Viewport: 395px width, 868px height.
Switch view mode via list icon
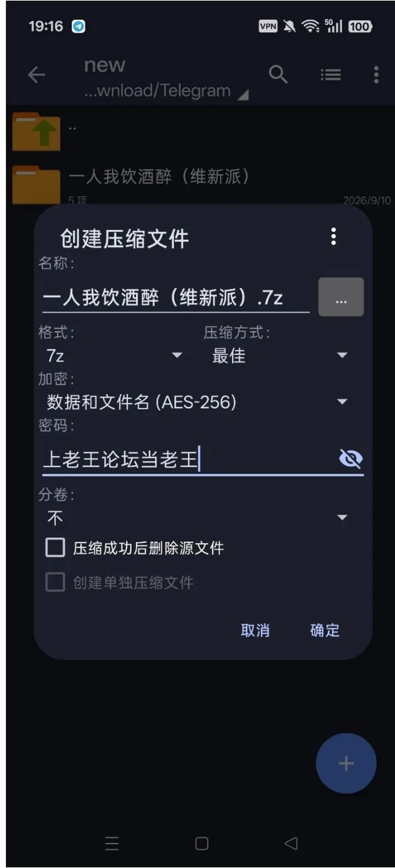click(331, 75)
